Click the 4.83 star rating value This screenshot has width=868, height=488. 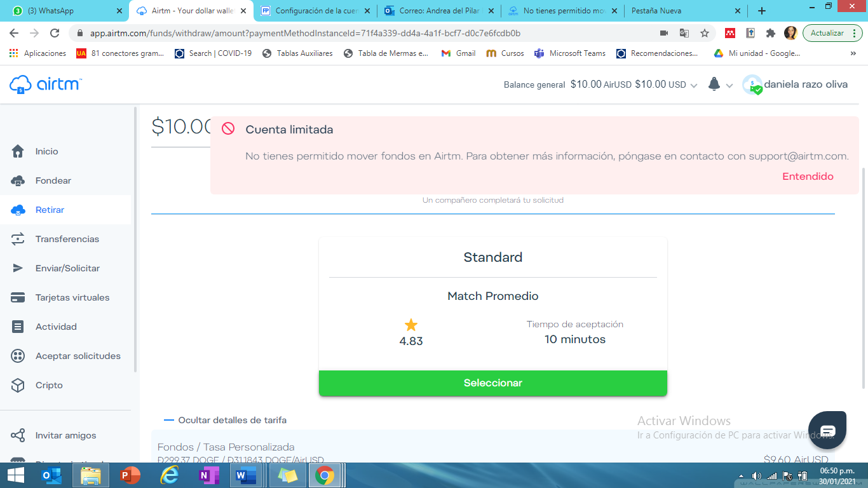(411, 341)
